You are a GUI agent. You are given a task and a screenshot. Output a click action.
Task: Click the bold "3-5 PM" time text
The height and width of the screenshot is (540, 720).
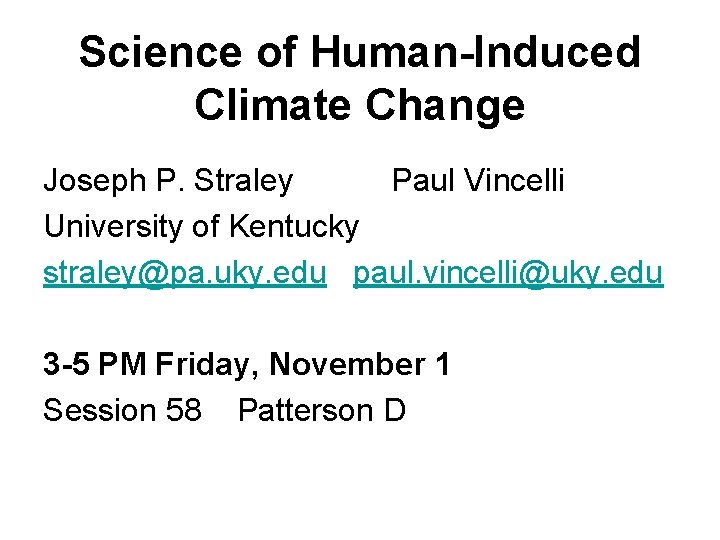(95, 365)
